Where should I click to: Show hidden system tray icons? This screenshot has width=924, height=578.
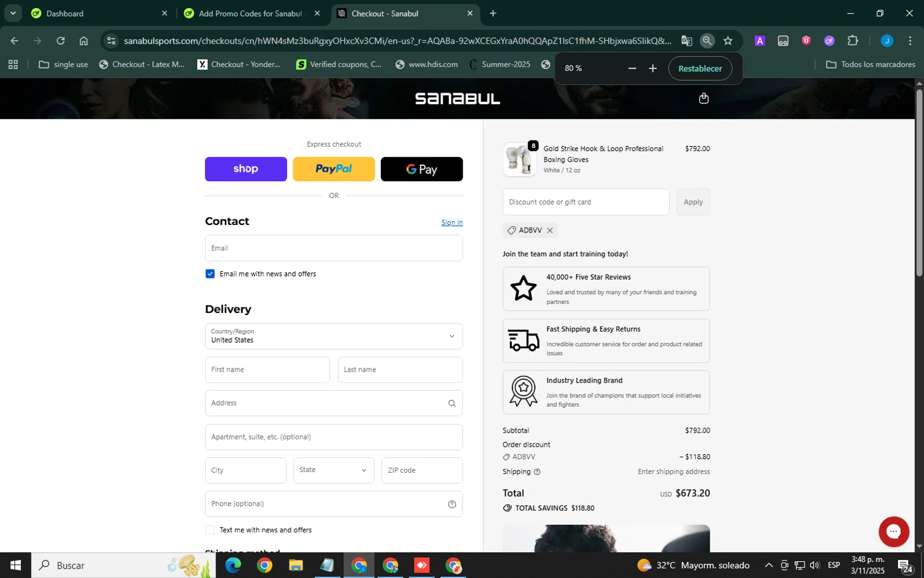(x=769, y=565)
